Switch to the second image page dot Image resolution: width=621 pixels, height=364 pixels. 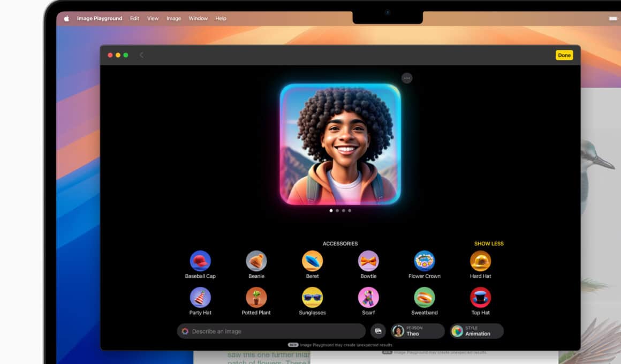click(337, 211)
